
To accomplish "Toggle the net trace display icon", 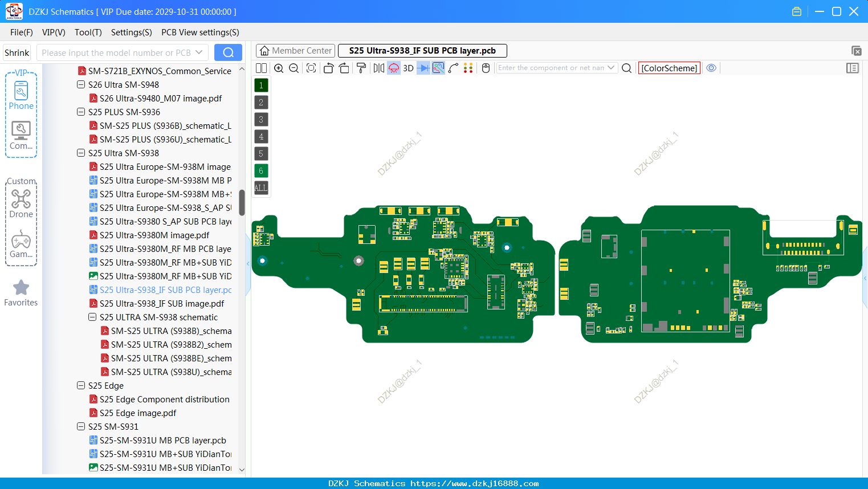I will [438, 68].
